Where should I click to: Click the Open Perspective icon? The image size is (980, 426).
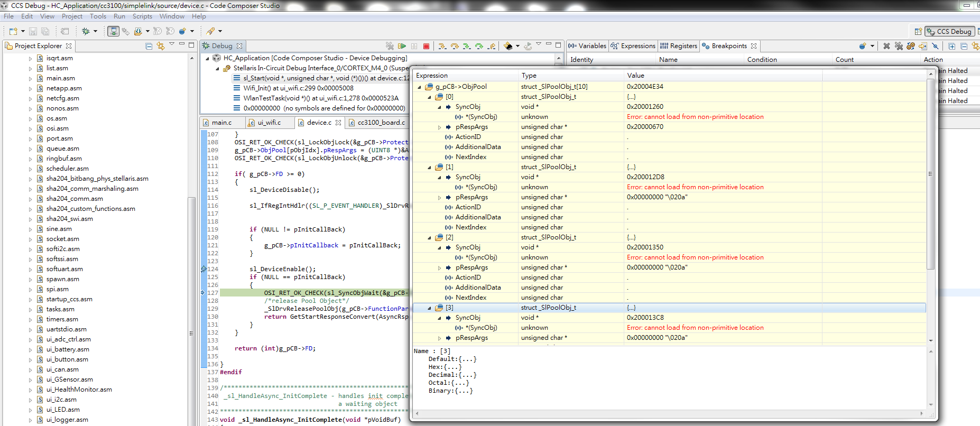918,31
